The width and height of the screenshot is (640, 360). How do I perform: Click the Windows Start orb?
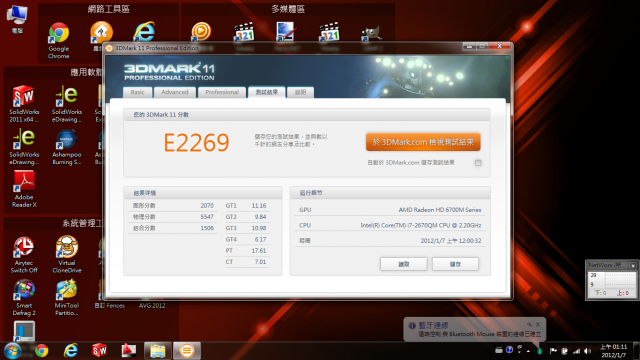(12, 351)
